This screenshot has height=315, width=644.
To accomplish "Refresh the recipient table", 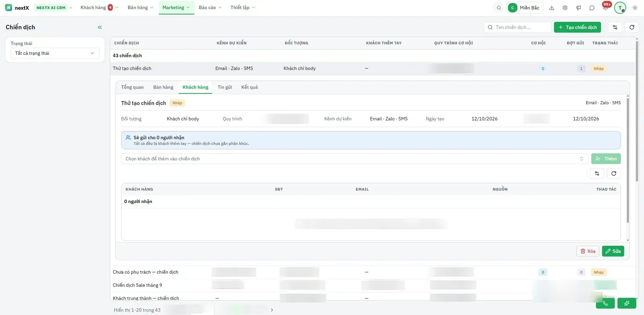I will (x=614, y=174).
